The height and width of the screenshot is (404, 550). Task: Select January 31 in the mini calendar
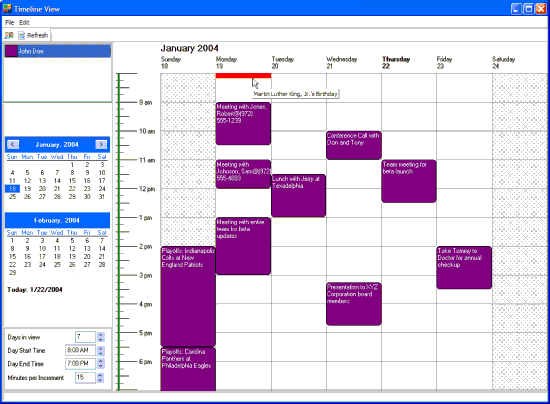pyautogui.click(x=102, y=197)
